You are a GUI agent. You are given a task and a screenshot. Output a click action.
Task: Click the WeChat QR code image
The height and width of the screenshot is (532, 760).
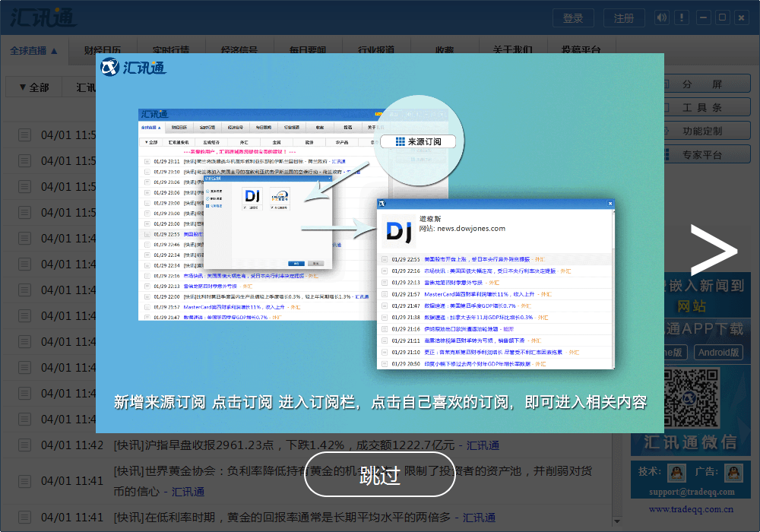pos(691,397)
